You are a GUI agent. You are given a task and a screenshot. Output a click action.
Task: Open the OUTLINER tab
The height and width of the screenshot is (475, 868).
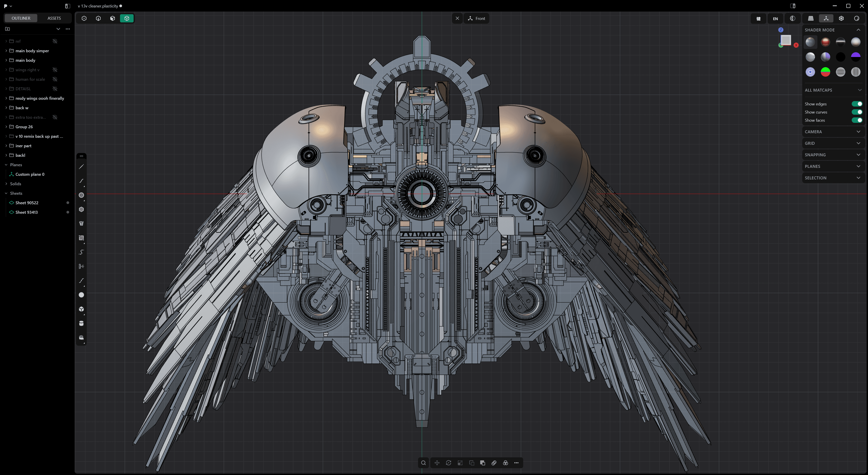21,18
